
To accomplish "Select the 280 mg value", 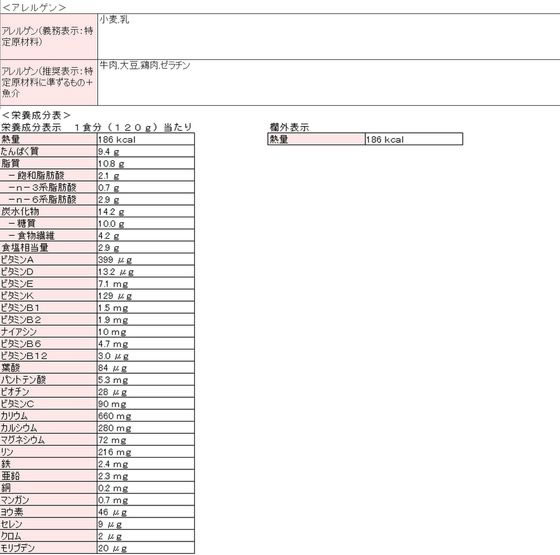I will point(146,428).
